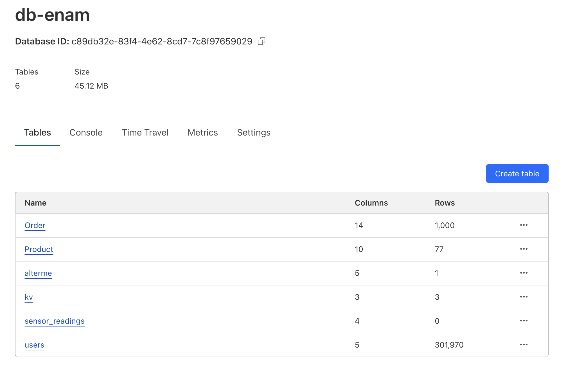Open the Order table link
The width and height of the screenshot is (568, 392).
pos(35,226)
